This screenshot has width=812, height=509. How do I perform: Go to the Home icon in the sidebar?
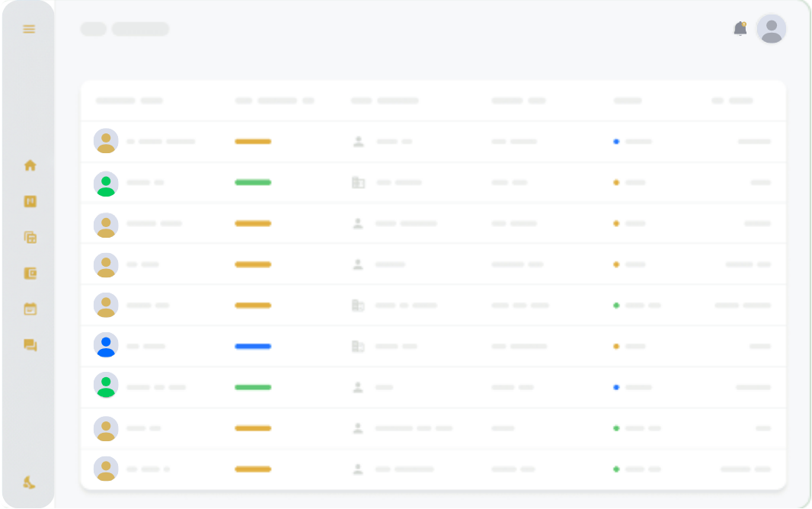[30, 165]
